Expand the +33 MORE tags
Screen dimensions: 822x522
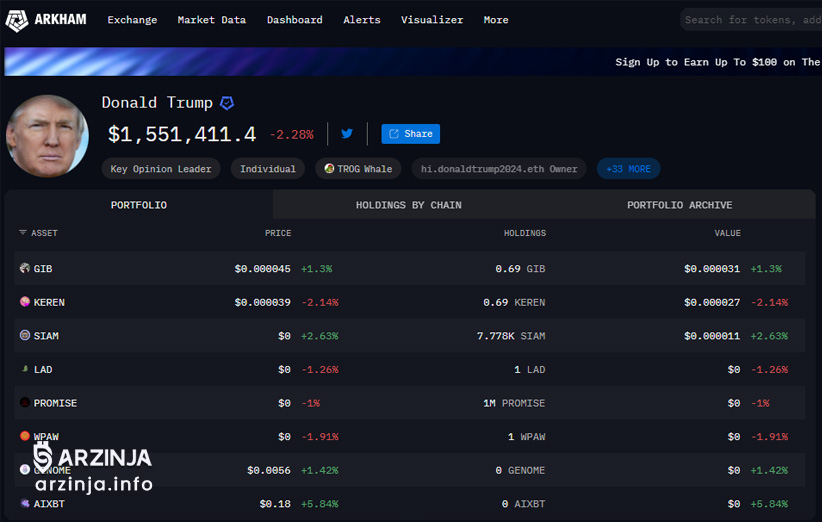click(x=629, y=169)
